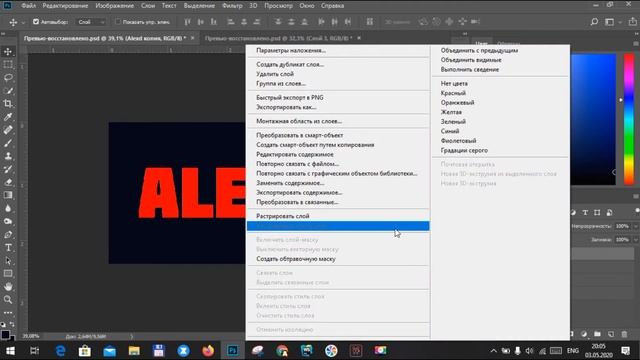Open the Изображение menu
This screenshot has width=640, height=360.
(x=115, y=6)
